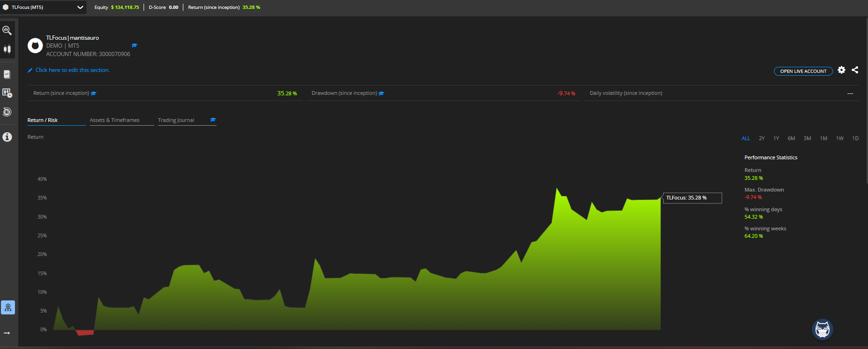Click the owl profile avatar
Image resolution: width=868 pixels, height=349 pixels.
tap(35, 46)
